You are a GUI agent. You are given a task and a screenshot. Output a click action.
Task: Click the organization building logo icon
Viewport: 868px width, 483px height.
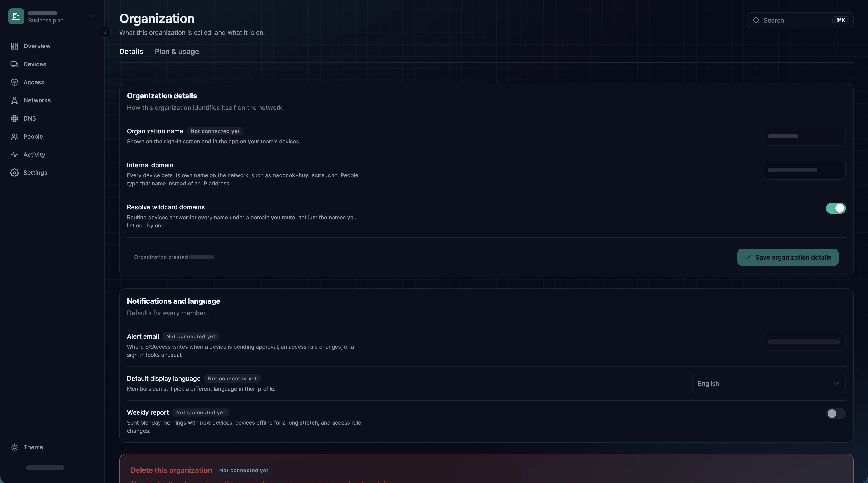click(16, 16)
